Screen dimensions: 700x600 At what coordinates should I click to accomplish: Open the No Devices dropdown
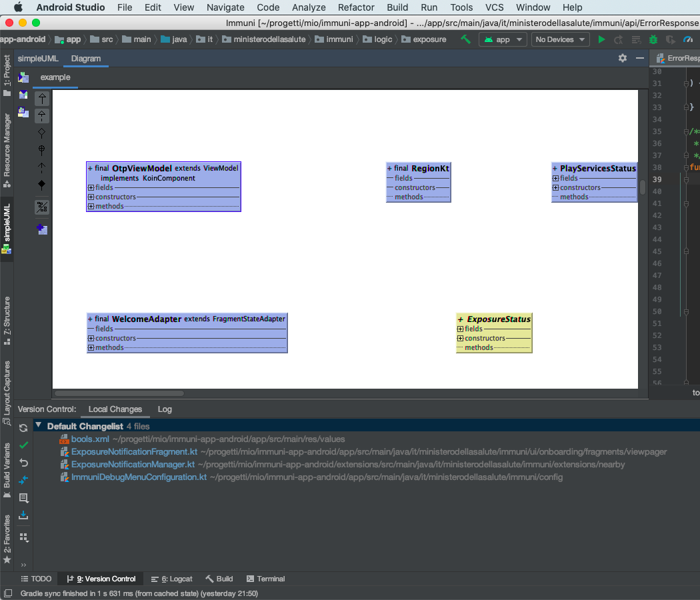[560, 39]
